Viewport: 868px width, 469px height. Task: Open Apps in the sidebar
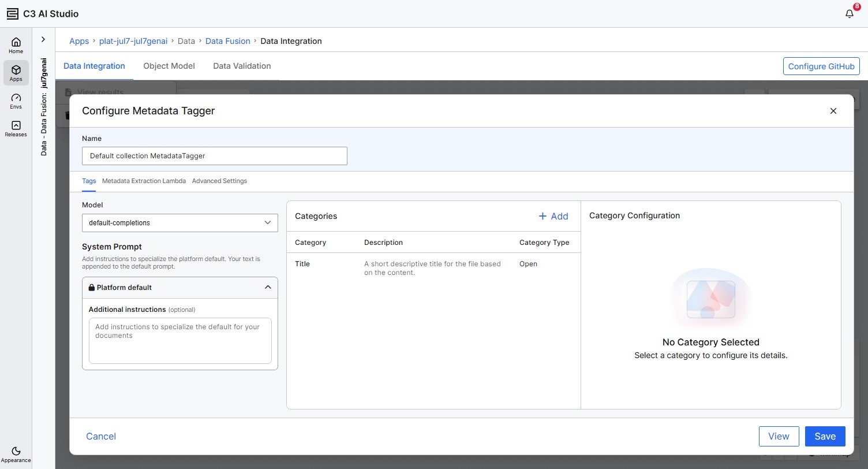(x=16, y=73)
